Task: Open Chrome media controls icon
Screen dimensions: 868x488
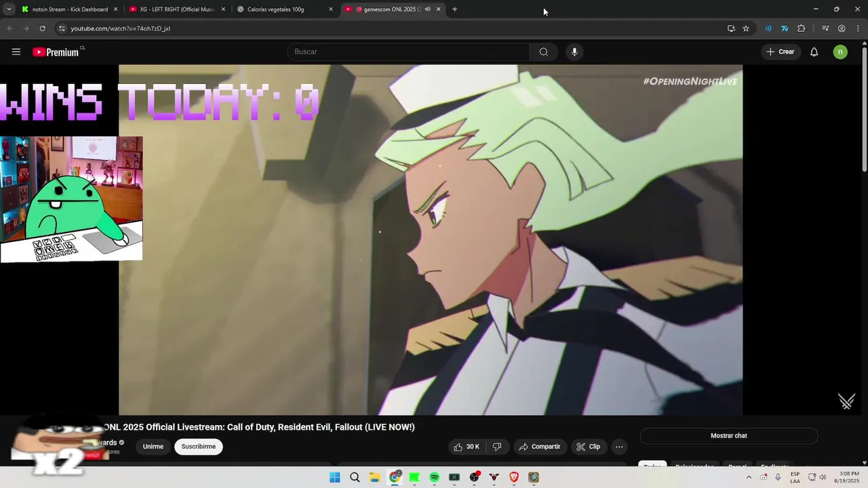Action: coord(825,28)
